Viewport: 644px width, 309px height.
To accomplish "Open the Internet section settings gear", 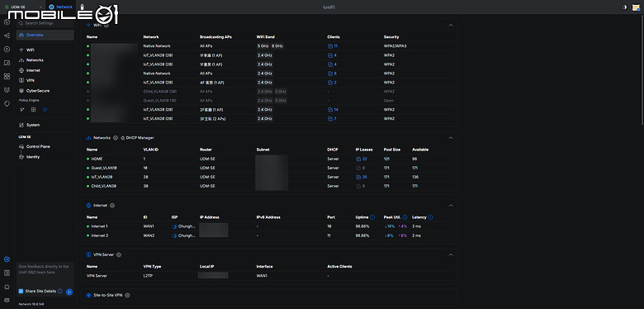I will [112, 206].
